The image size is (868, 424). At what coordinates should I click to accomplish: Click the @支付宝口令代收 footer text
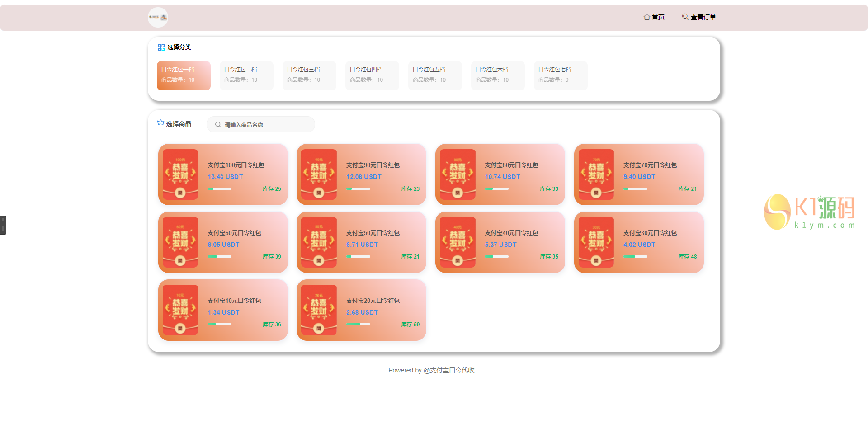click(448, 370)
